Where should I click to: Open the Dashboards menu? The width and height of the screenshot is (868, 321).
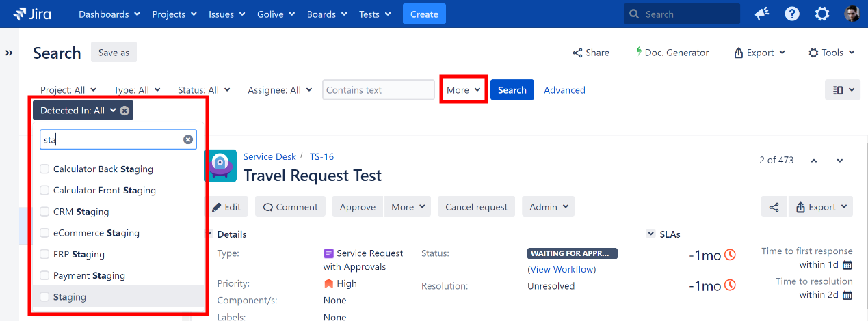click(x=109, y=14)
